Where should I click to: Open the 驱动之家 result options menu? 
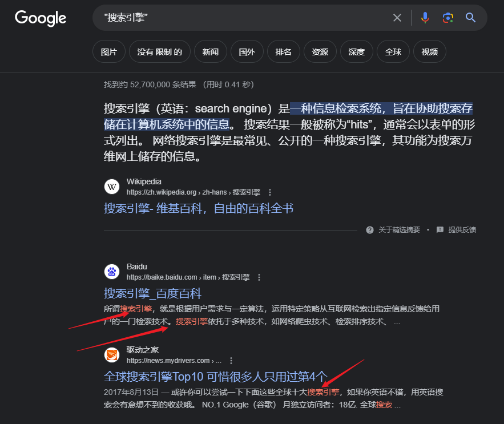pyautogui.click(x=231, y=361)
